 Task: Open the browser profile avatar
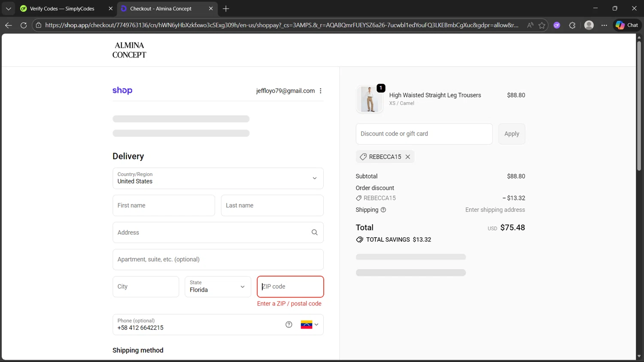589,25
